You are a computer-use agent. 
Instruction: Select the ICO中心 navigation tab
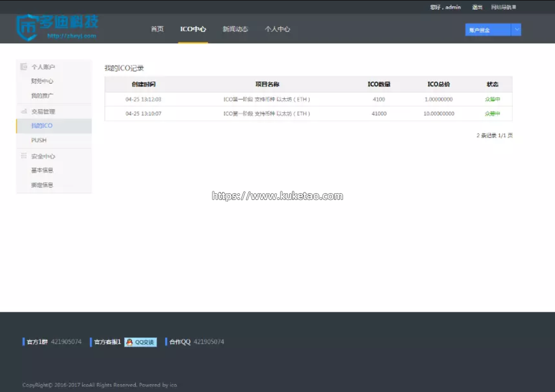click(x=193, y=29)
